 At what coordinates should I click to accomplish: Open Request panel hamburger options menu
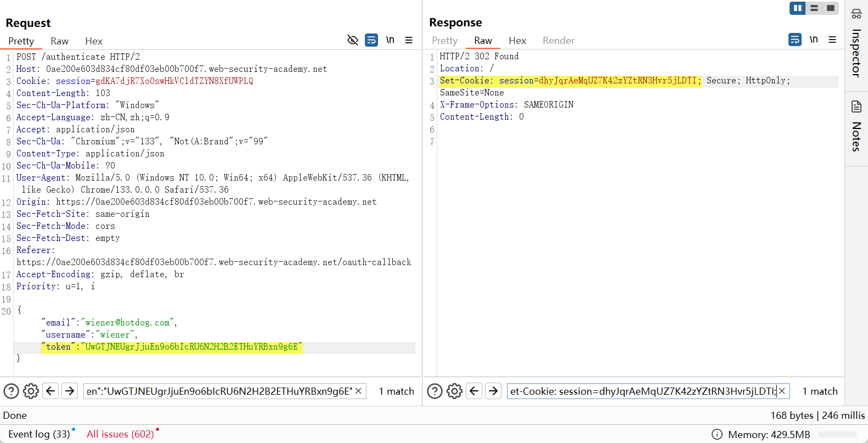pyautogui.click(x=409, y=40)
